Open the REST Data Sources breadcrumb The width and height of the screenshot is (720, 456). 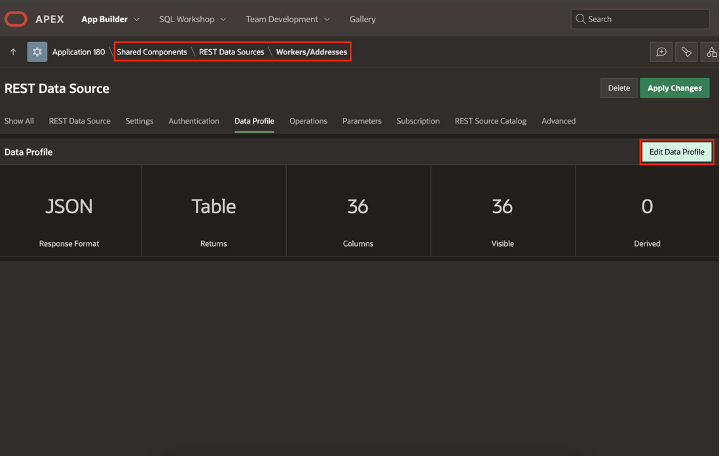coord(231,52)
